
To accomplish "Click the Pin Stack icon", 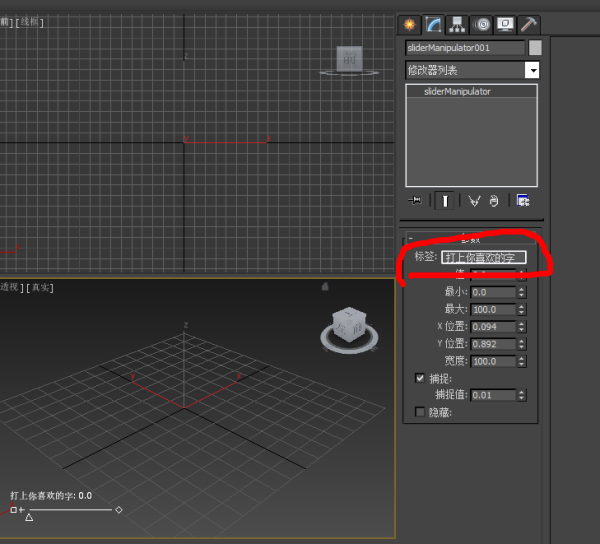I will (x=415, y=200).
